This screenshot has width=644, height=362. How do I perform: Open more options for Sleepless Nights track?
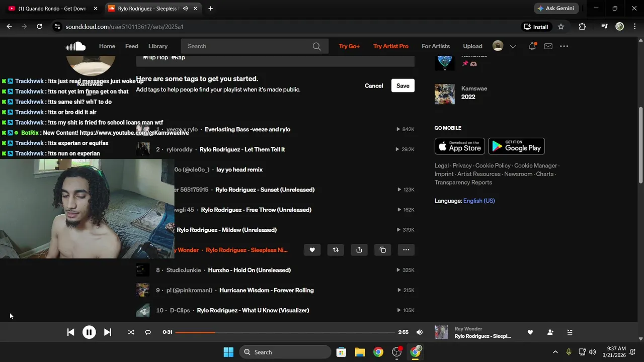(x=406, y=250)
